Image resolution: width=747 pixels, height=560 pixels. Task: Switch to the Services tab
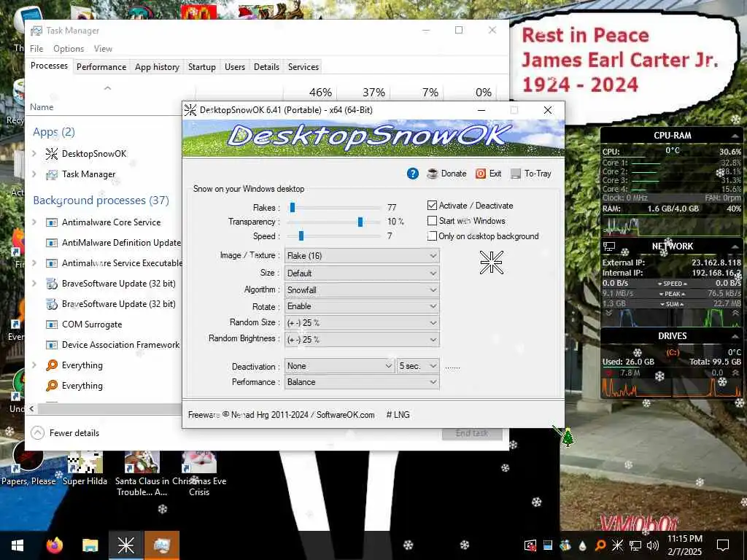(303, 67)
